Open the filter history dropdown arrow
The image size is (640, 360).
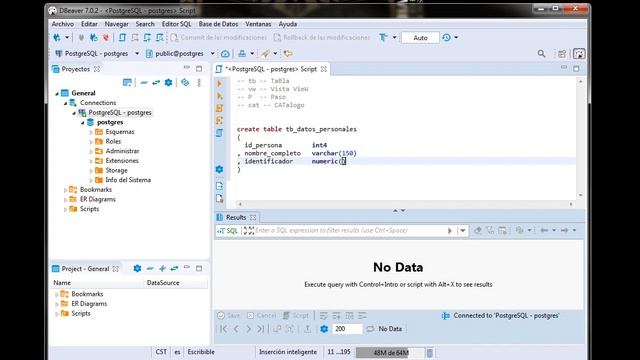coord(463,231)
